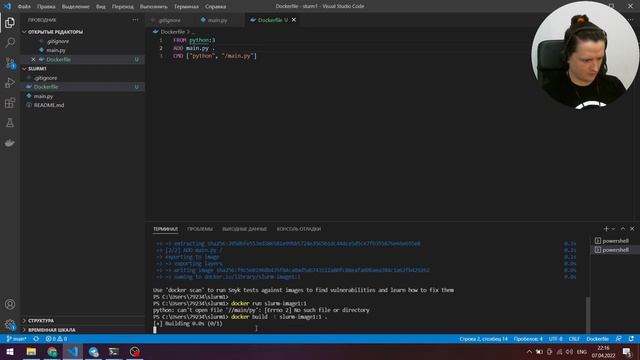
Task: Open the Accounts menu icon
Action: click(10, 304)
